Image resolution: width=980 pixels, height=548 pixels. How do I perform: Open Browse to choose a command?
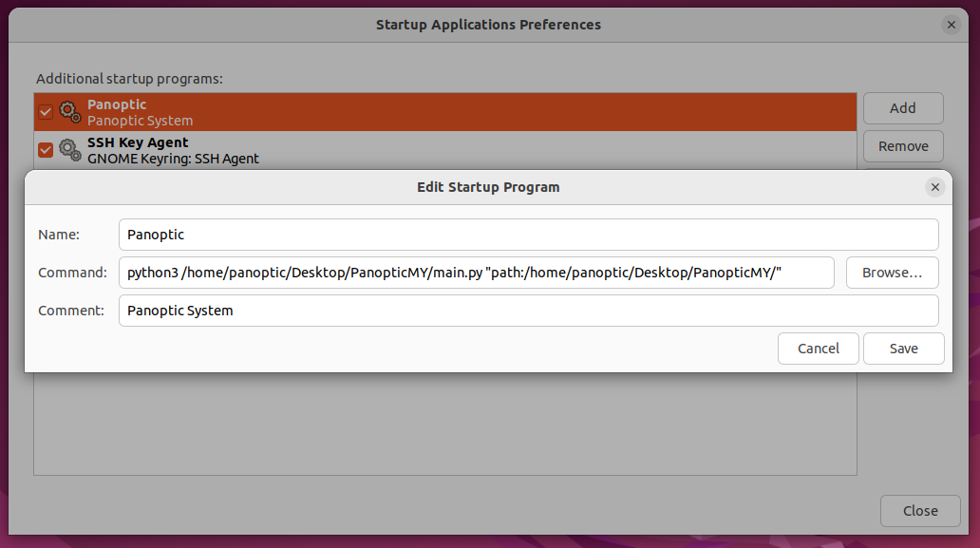coord(892,273)
